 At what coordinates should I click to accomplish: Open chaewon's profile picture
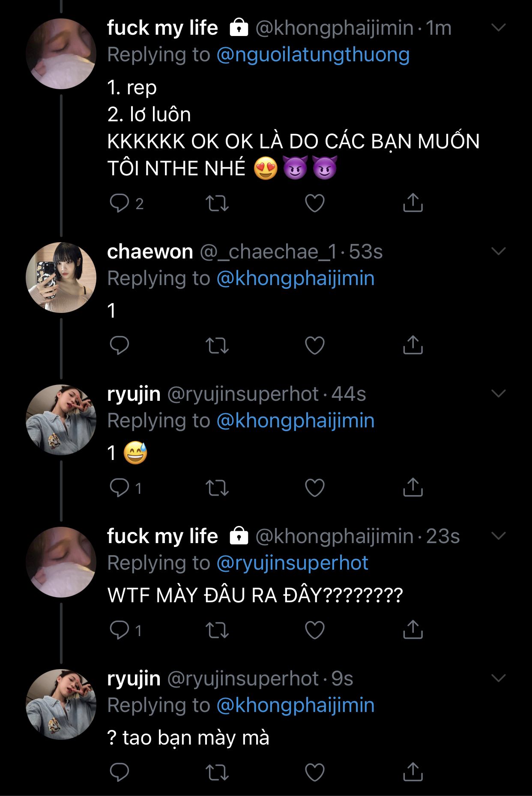61,277
